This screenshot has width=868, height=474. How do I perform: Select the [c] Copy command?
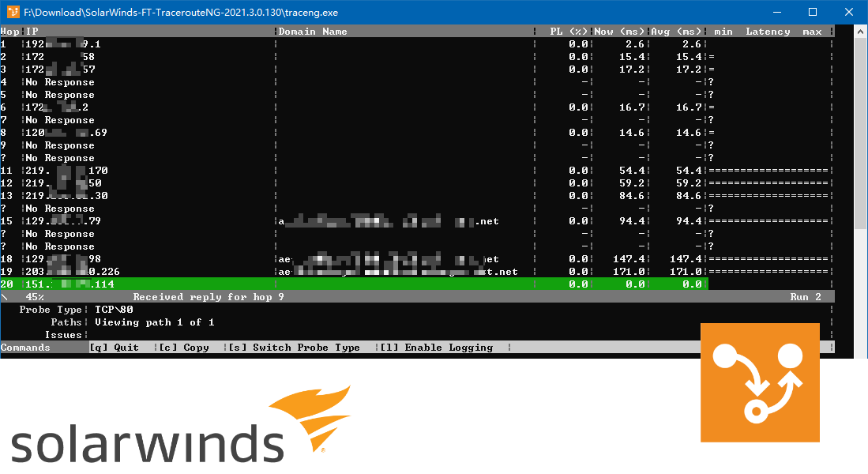point(183,348)
